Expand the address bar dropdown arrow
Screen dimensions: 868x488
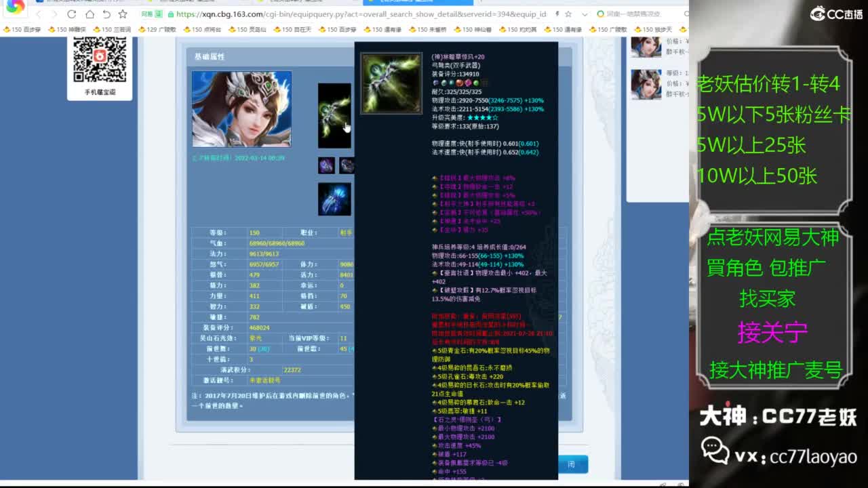coord(585,14)
